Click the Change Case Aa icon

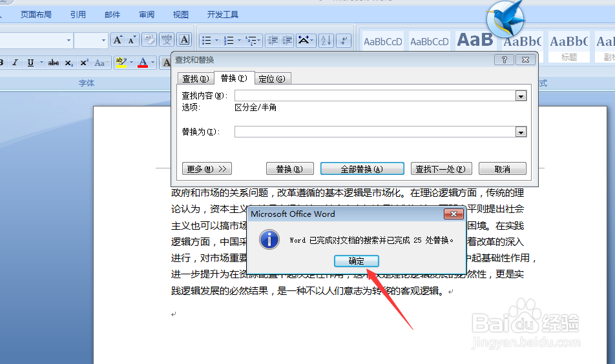coord(101,63)
